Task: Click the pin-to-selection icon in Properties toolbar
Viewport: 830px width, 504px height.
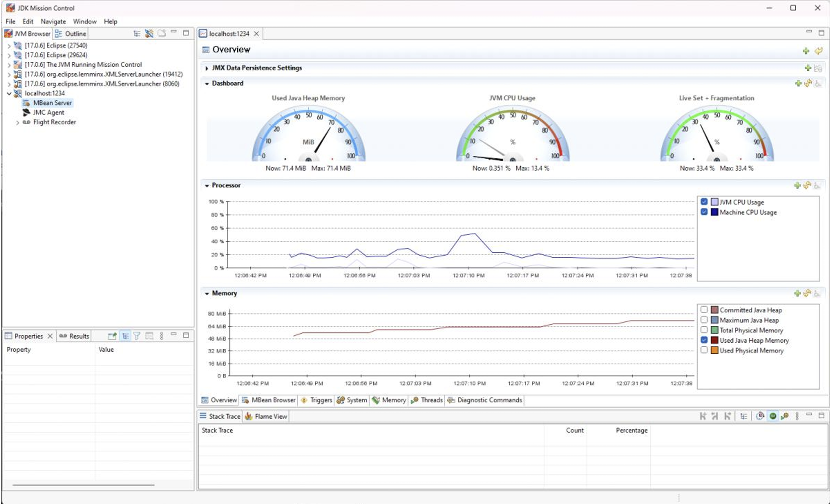Action: (112, 336)
